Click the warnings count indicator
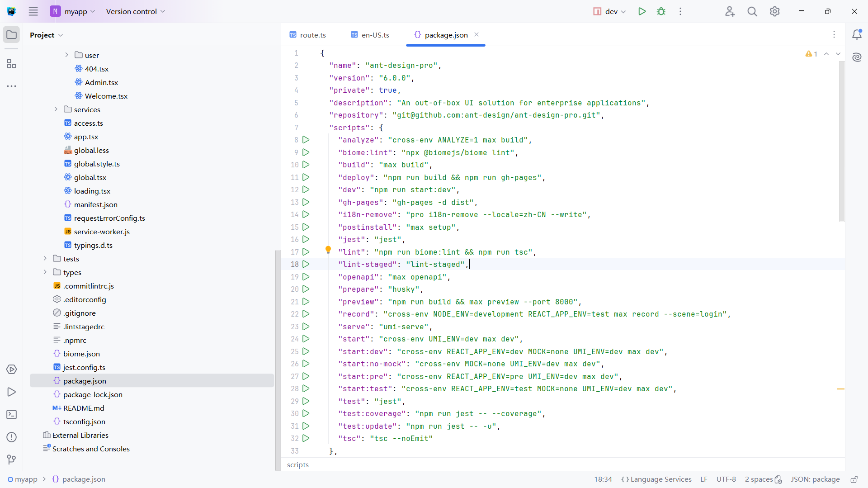This screenshot has height=488, width=868. click(x=811, y=54)
